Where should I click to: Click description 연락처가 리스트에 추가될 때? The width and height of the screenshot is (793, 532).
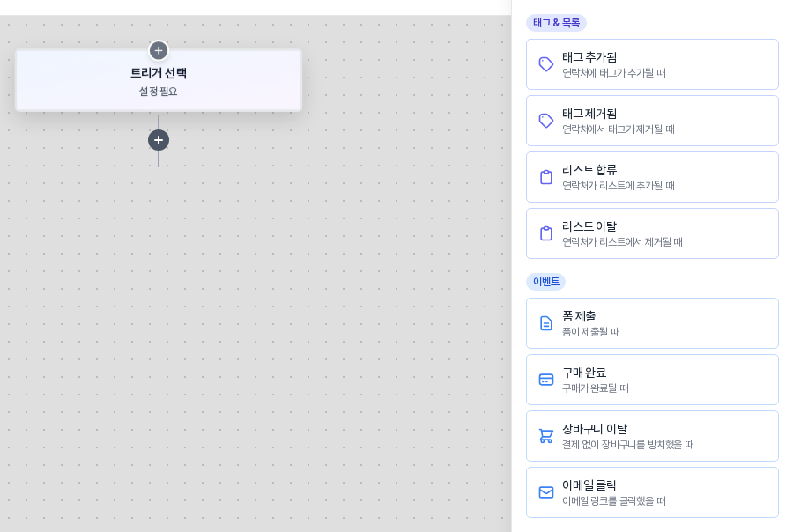tap(619, 186)
